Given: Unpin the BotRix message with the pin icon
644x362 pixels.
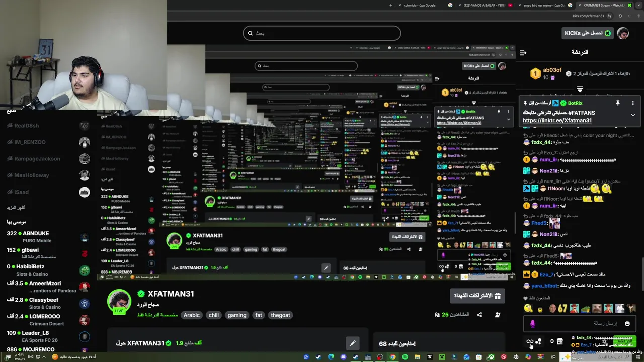Looking at the screenshot, I should [618, 103].
